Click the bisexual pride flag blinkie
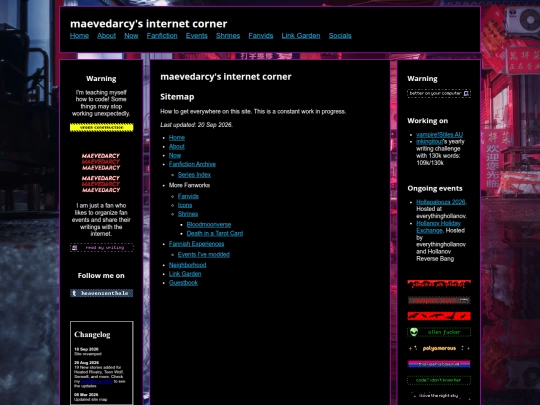 coord(439,364)
